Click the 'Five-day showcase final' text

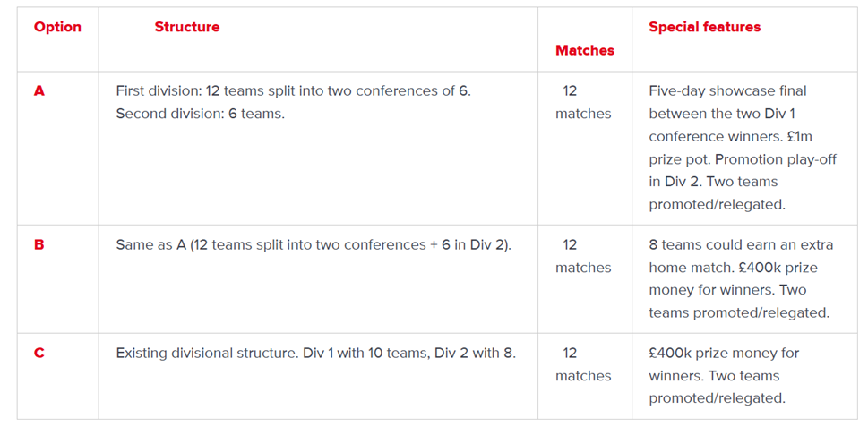tap(727, 90)
